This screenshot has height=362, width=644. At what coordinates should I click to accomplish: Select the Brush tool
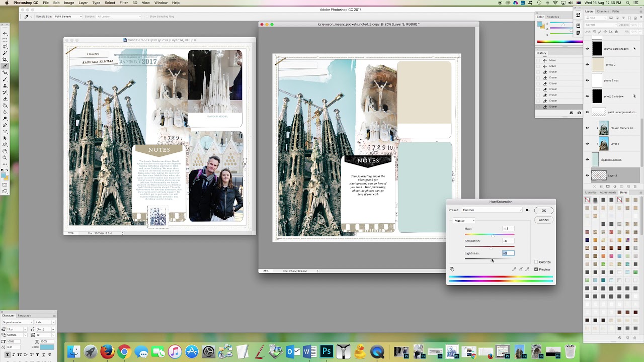5,79
